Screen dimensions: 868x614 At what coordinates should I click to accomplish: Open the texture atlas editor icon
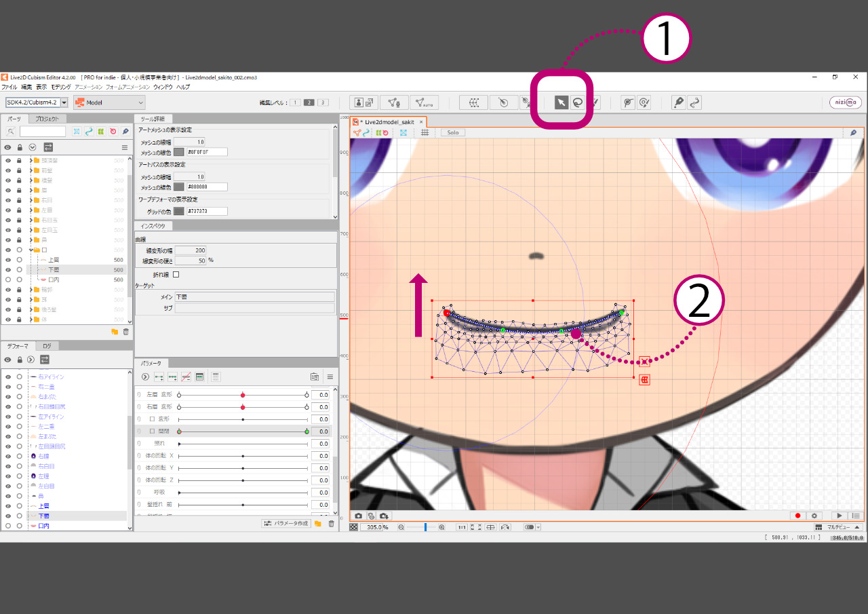click(364, 102)
